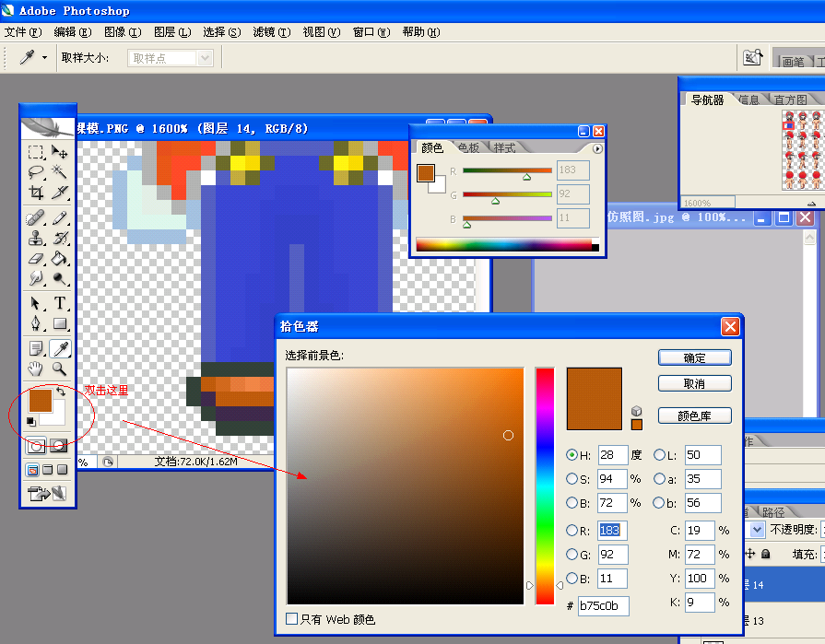Select the Eraser tool

pos(35,258)
